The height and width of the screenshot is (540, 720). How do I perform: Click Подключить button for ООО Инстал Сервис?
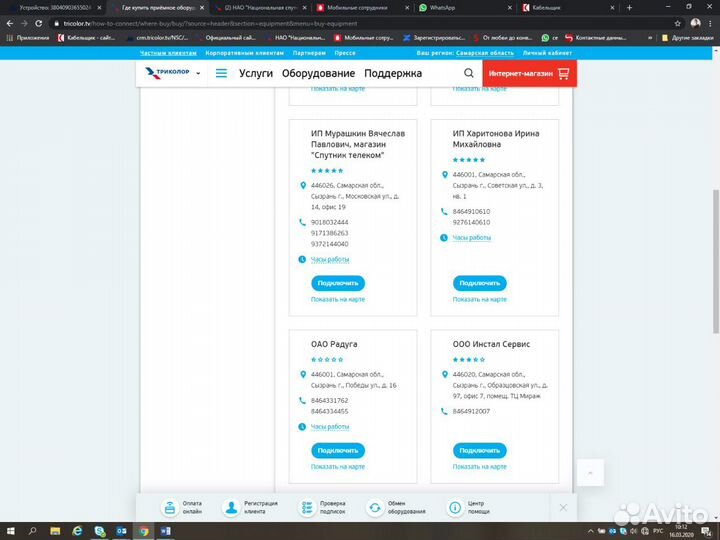tap(480, 451)
